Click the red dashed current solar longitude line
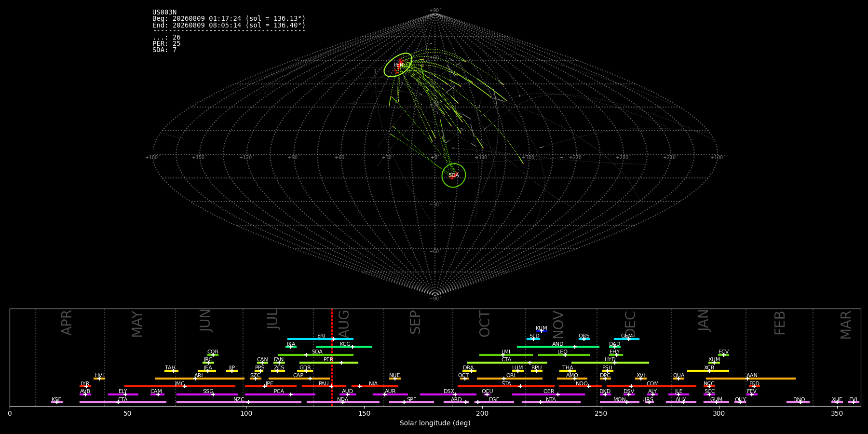Screen dimensions: 868x434 tap(332, 357)
